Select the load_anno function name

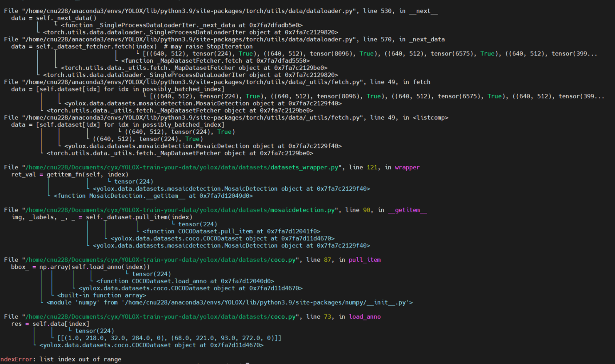coord(365,316)
